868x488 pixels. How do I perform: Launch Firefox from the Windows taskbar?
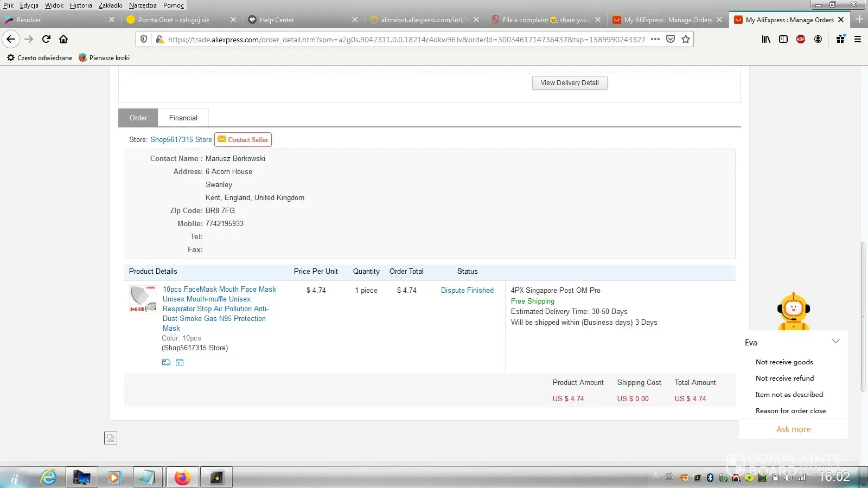(182, 477)
